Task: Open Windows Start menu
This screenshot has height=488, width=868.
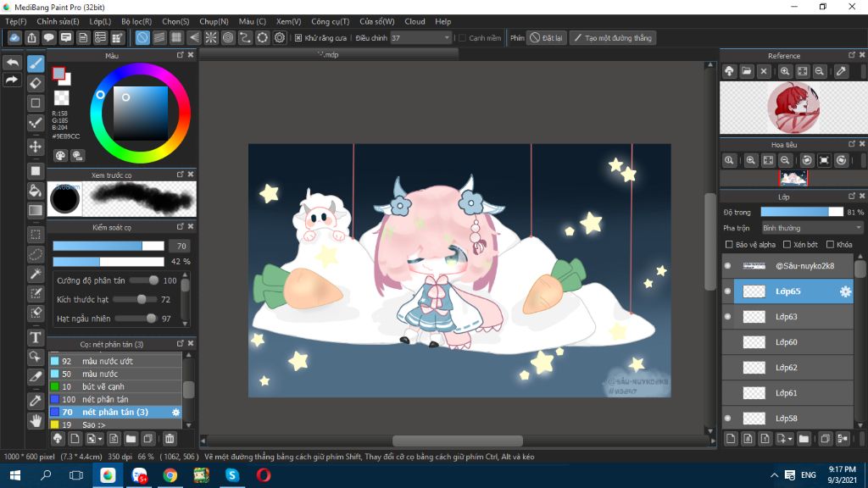Action: coord(15,475)
